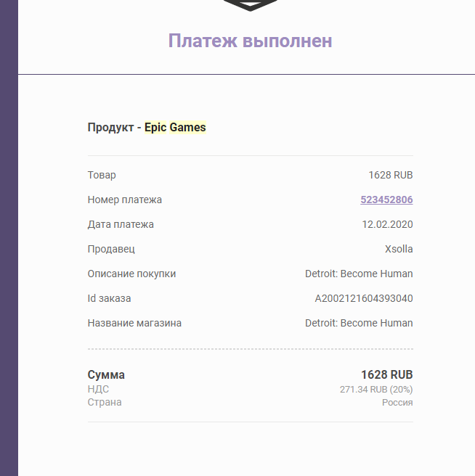Select the seller name 'Xsolla'
This screenshot has width=475, height=476.
pos(399,249)
